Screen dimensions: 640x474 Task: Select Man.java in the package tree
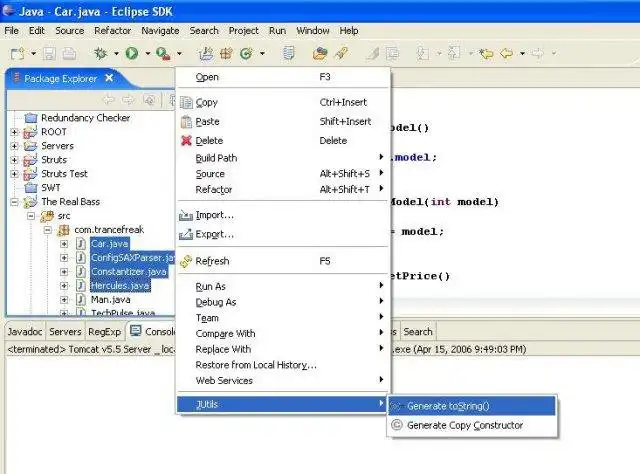pyautogui.click(x=111, y=300)
